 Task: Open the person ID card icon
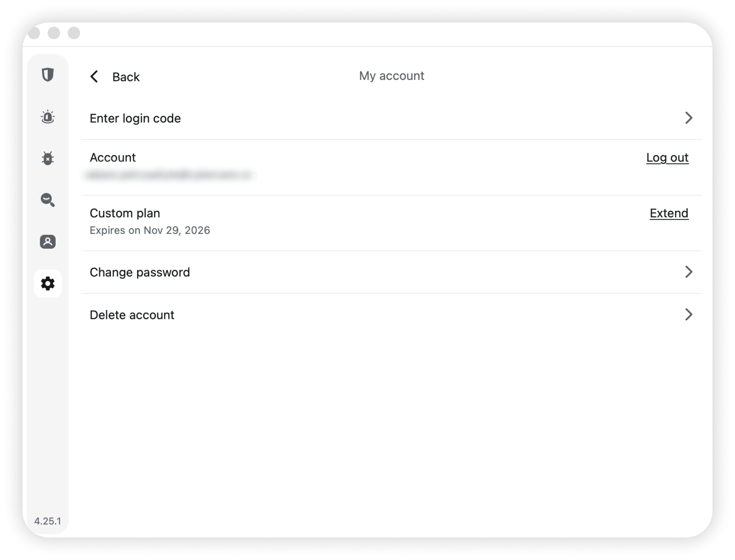(x=48, y=242)
